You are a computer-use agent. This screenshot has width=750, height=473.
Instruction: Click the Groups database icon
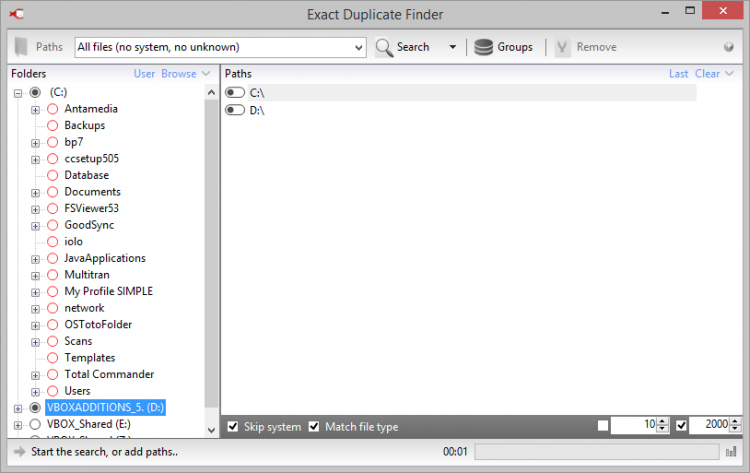(x=483, y=47)
